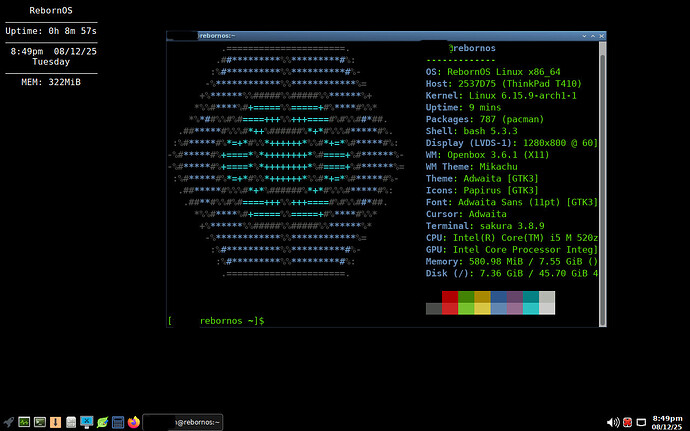
Task: Click the 'Display (LVDS-1)' line
Action: [x=511, y=143]
